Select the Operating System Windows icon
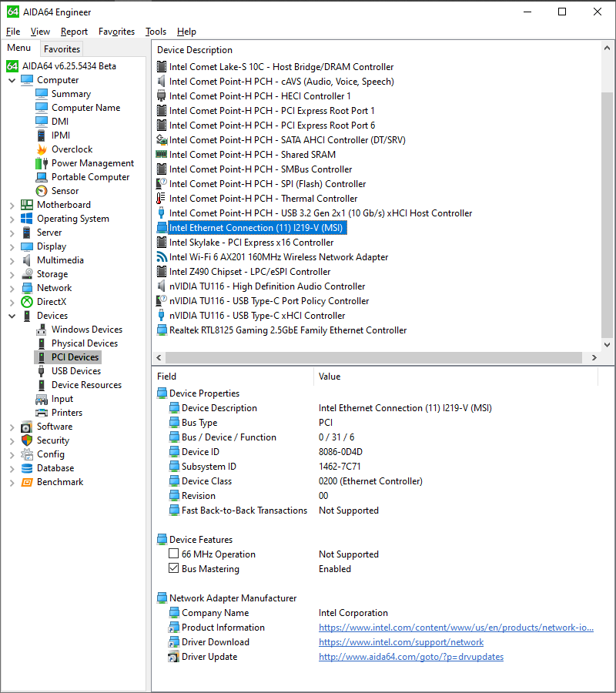The width and height of the screenshot is (616, 693). (27, 219)
